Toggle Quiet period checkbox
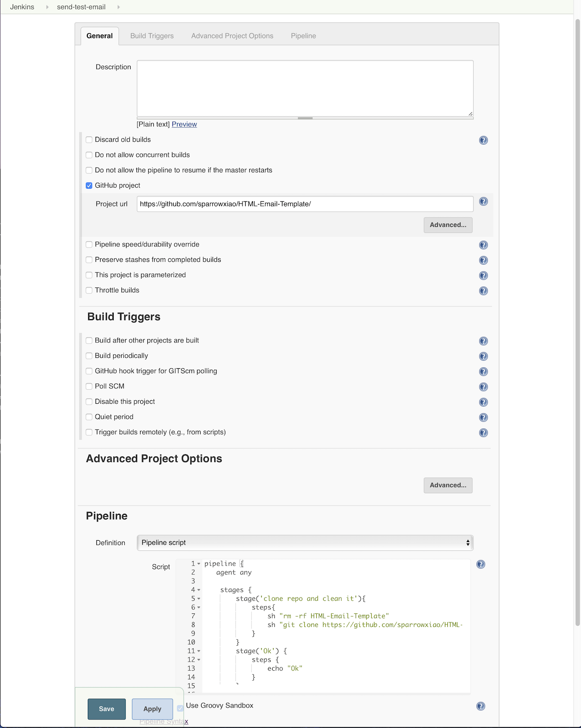 pyautogui.click(x=89, y=417)
